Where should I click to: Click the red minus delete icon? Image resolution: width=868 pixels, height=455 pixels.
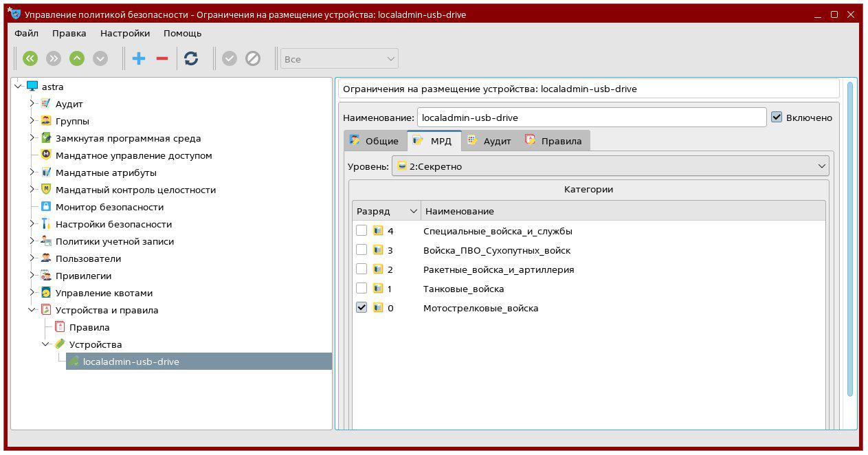coord(162,59)
